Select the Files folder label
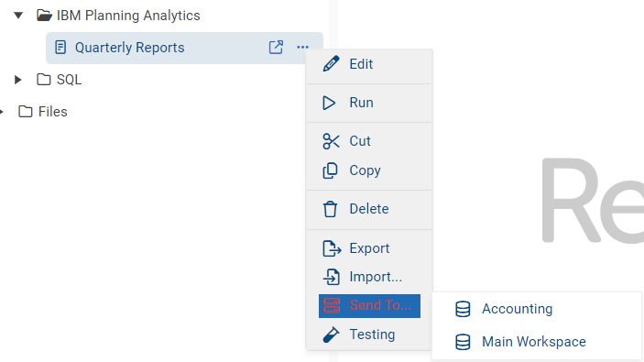 52,112
